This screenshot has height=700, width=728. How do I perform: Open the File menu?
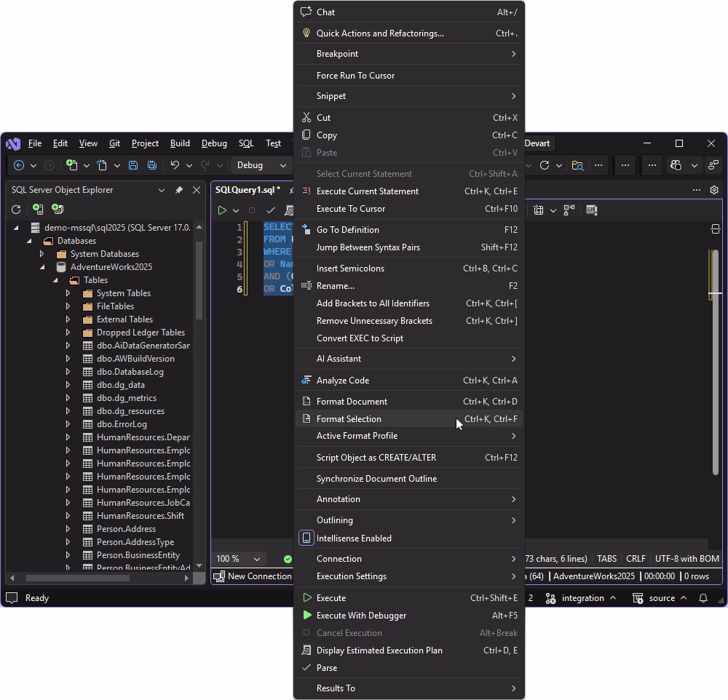(35, 143)
